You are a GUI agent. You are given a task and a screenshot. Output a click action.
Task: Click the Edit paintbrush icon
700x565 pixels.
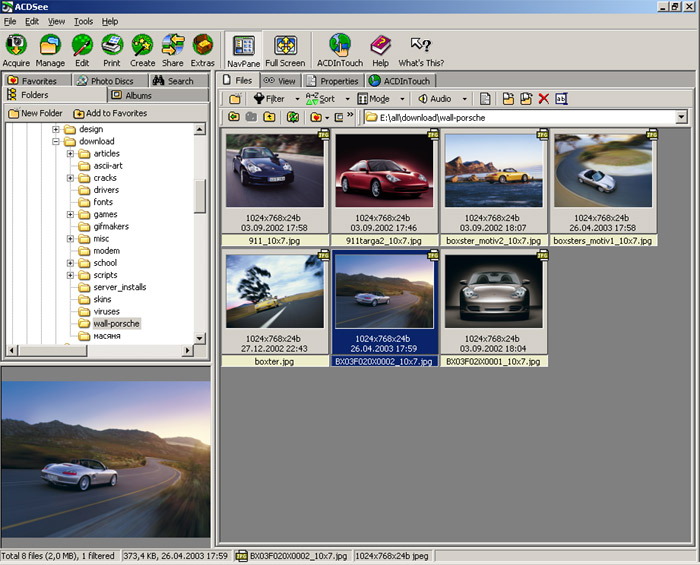click(82, 50)
